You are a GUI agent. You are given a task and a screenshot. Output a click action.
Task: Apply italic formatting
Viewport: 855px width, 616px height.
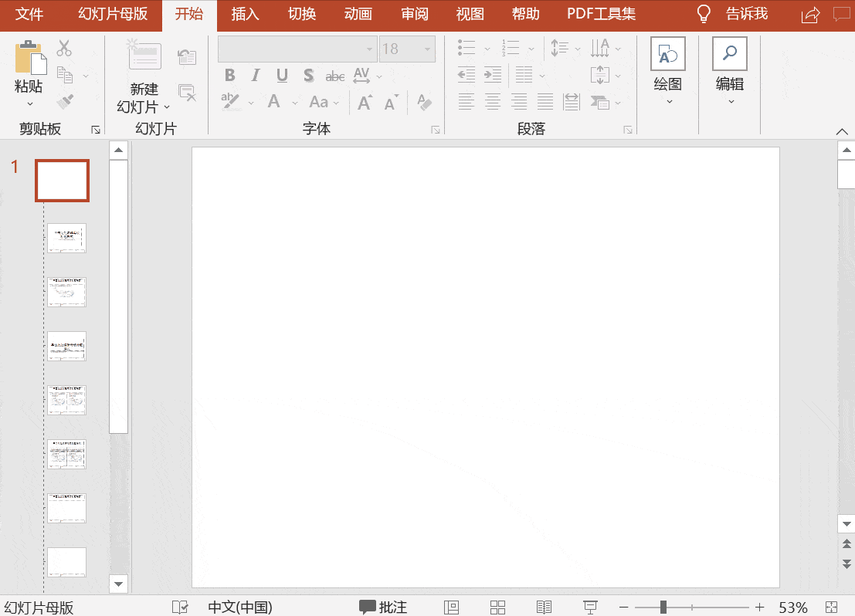coord(255,75)
